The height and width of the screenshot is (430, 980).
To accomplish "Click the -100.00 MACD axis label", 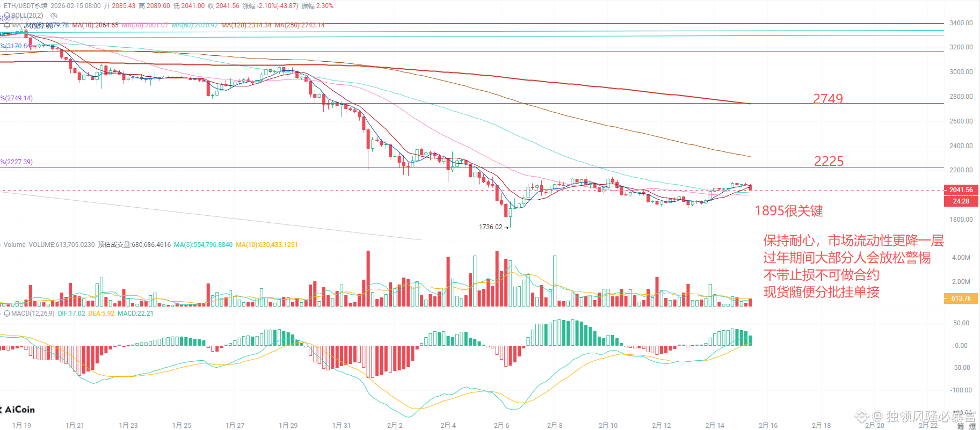I will point(961,390).
